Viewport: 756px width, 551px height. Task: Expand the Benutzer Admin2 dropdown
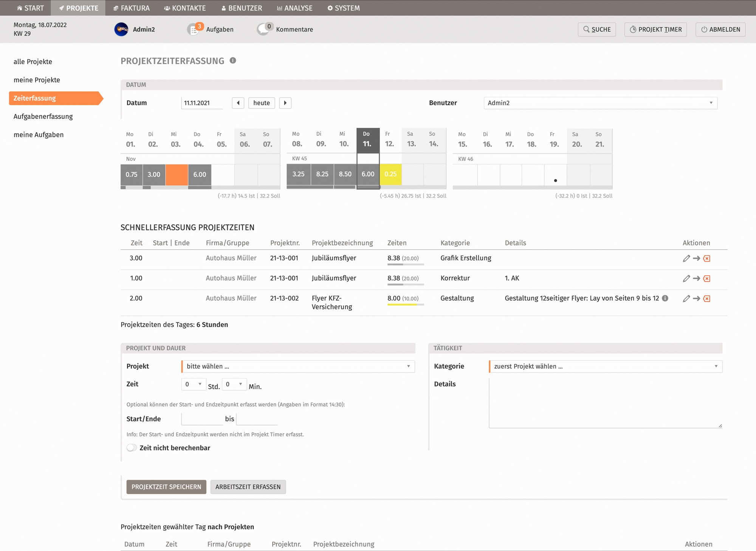[600, 103]
